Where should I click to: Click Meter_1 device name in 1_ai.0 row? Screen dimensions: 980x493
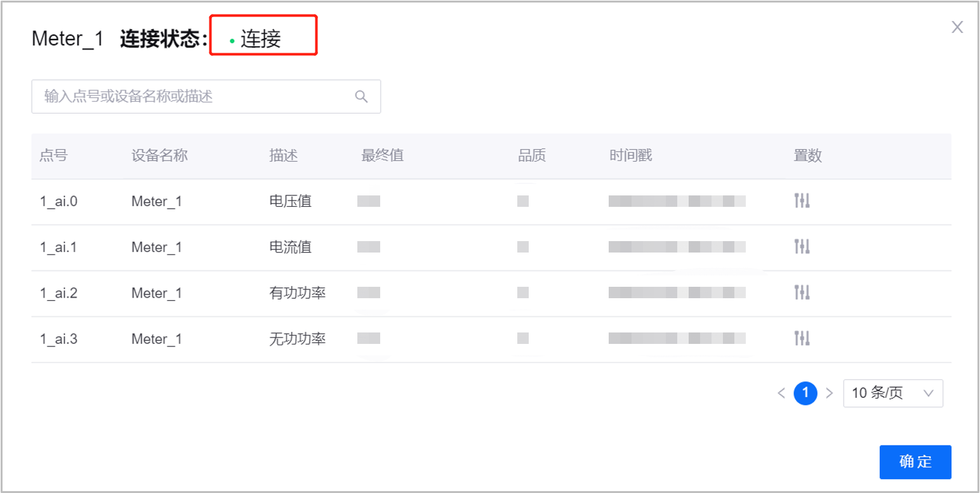(157, 202)
